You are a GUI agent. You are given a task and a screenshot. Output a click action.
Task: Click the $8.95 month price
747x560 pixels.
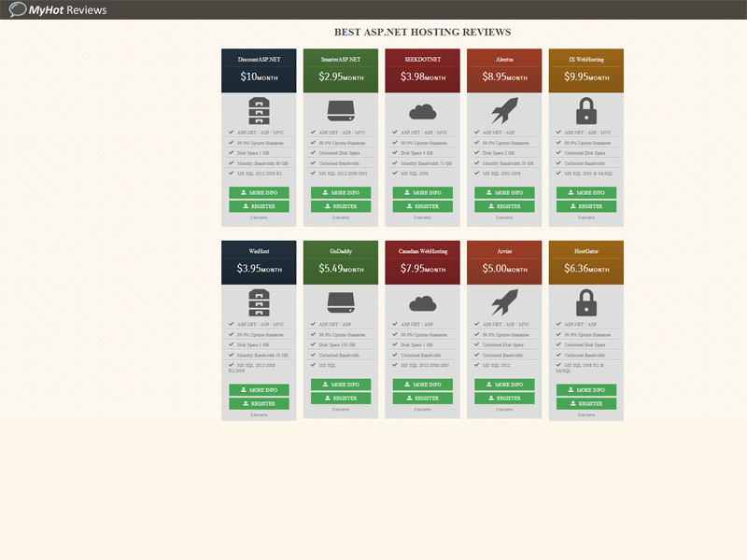504,77
